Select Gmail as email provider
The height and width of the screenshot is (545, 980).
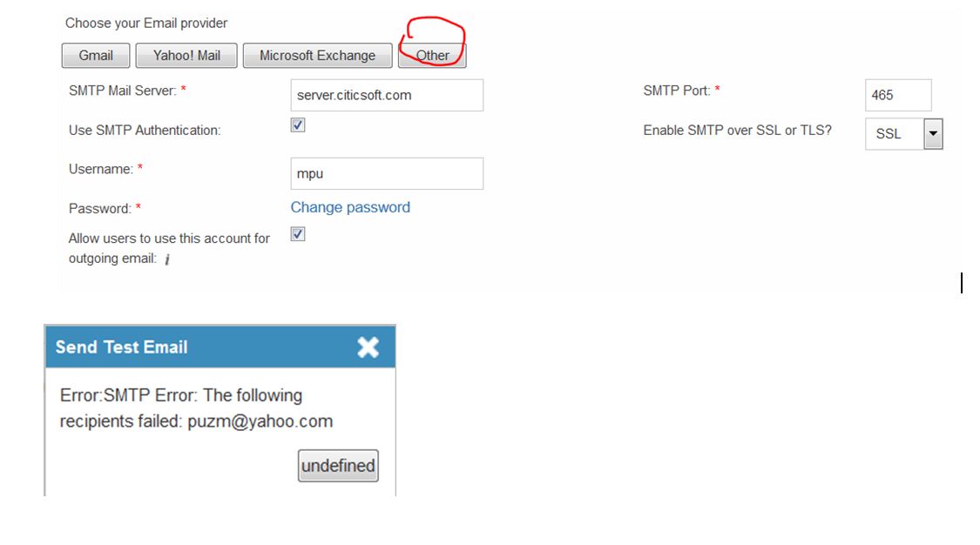click(x=96, y=56)
